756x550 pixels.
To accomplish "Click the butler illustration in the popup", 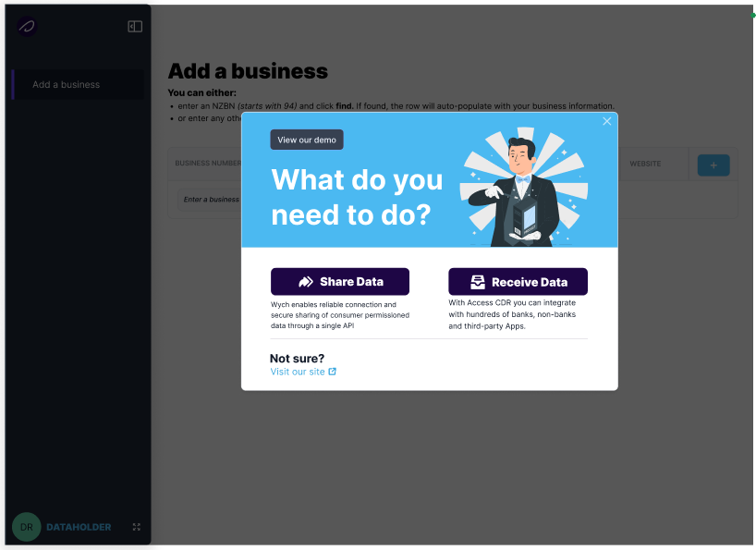I will [x=524, y=189].
